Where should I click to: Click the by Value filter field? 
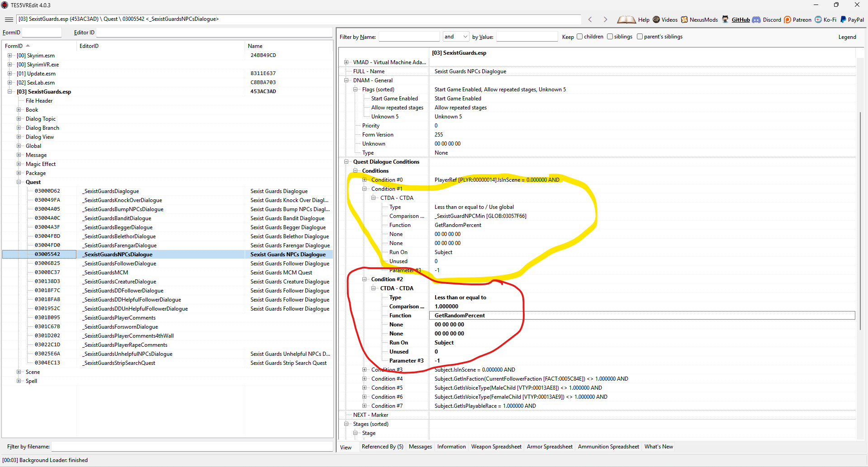[x=527, y=37]
